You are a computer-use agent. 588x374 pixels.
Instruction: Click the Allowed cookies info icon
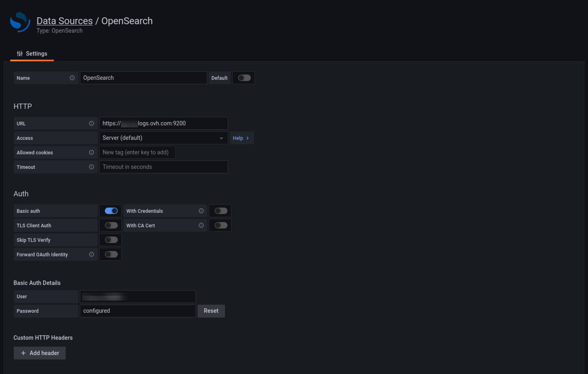92,153
